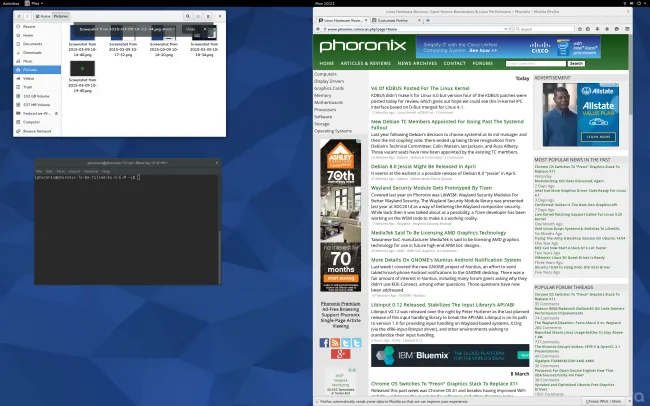Open the Phoronix Google+ icon
The height and width of the screenshot is (406, 650).
pos(340,354)
